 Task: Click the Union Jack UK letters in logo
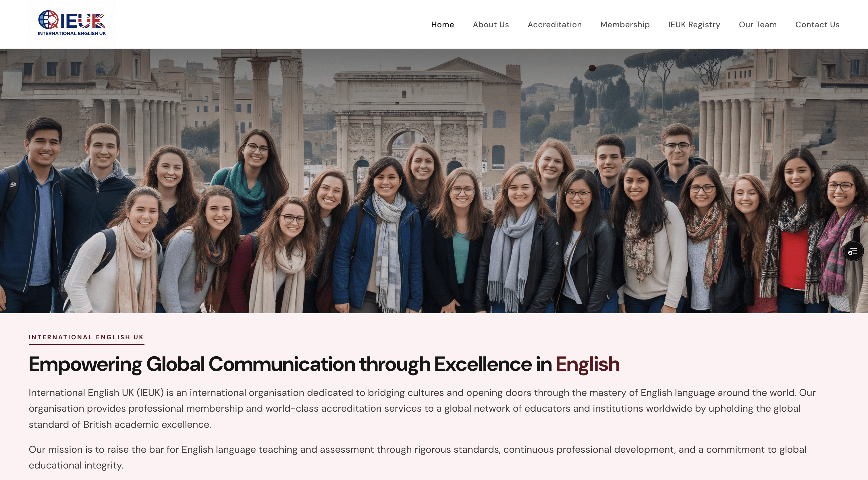[91, 21]
